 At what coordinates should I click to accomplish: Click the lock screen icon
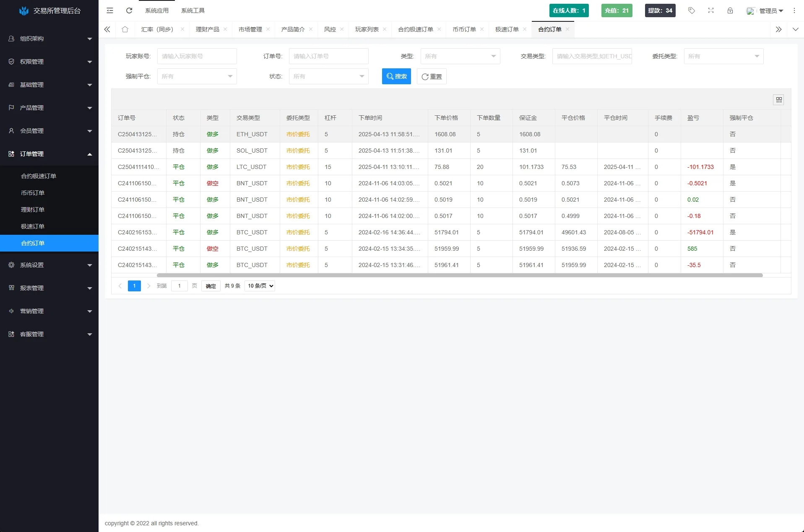click(730, 10)
